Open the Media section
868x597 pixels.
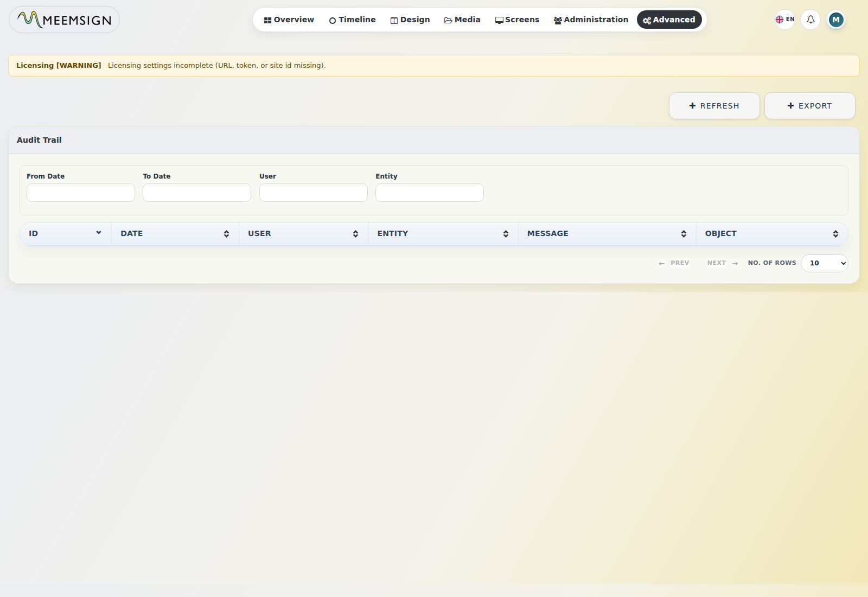tap(462, 20)
